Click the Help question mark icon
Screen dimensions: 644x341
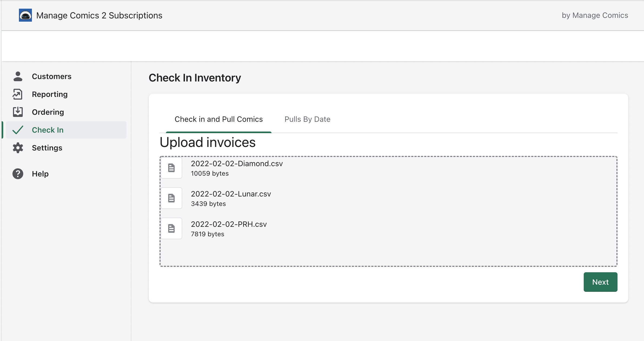point(18,174)
